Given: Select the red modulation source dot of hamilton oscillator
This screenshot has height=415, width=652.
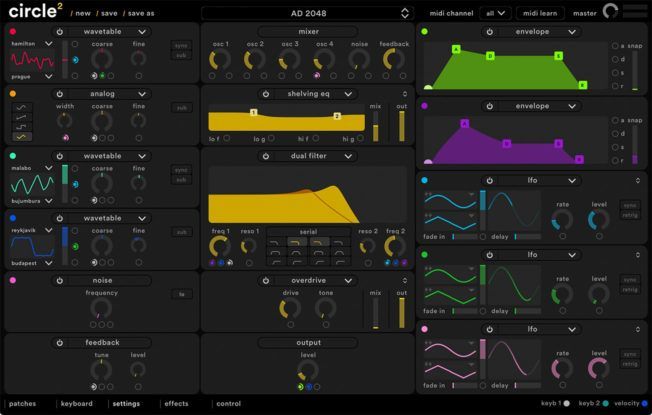Looking at the screenshot, I should (13, 32).
